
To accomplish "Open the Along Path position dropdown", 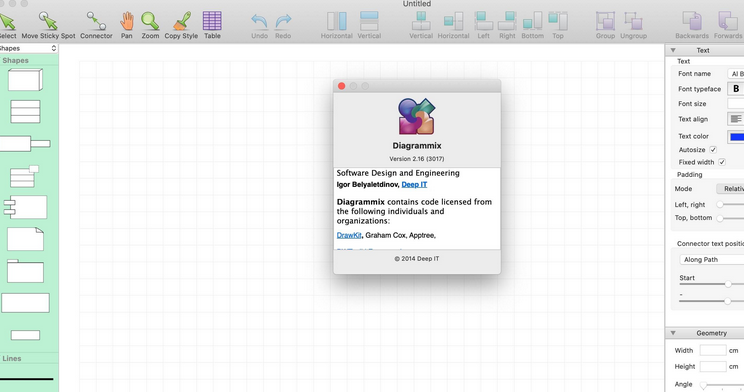I will [x=712, y=260].
